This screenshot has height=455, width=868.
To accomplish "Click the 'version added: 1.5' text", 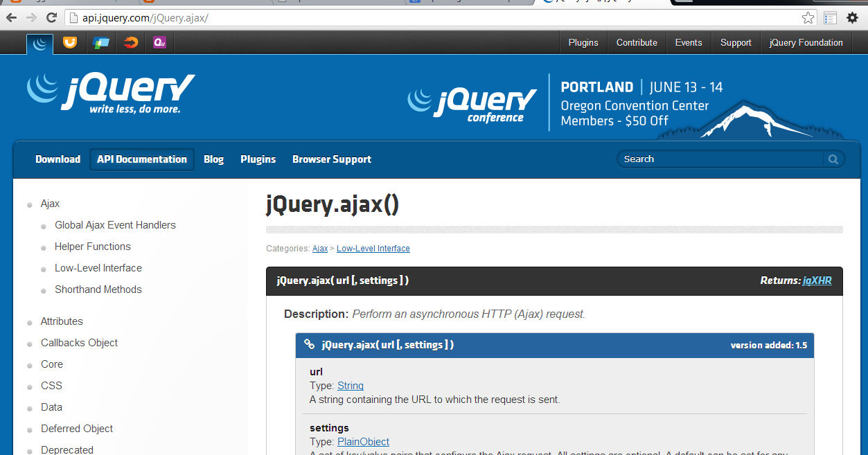I will 769,345.
